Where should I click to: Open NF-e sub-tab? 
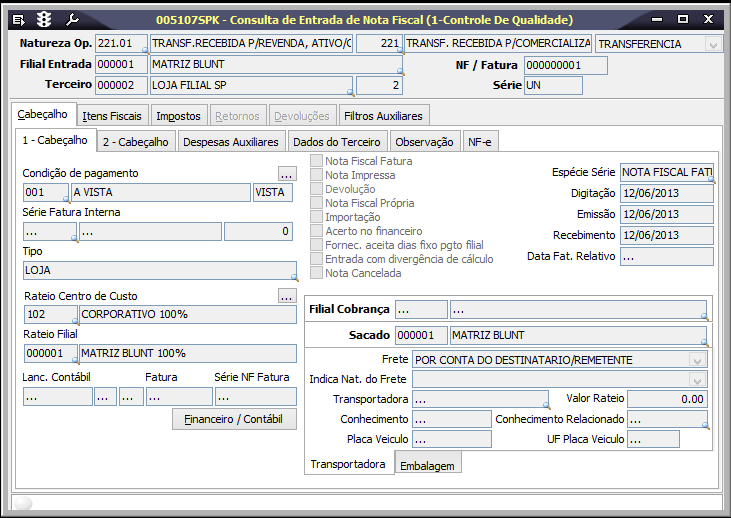(480, 142)
